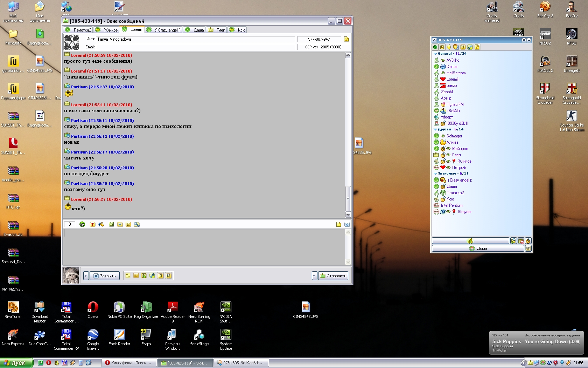Click the speaker sound icon in contact list
This screenshot has width=588, height=368.
point(449,47)
